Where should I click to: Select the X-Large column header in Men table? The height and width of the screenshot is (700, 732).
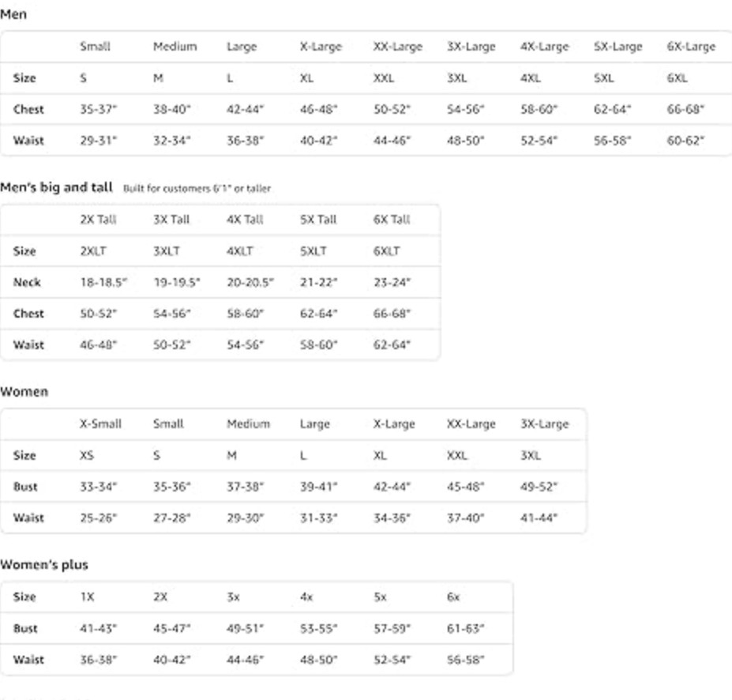pos(321,47)
